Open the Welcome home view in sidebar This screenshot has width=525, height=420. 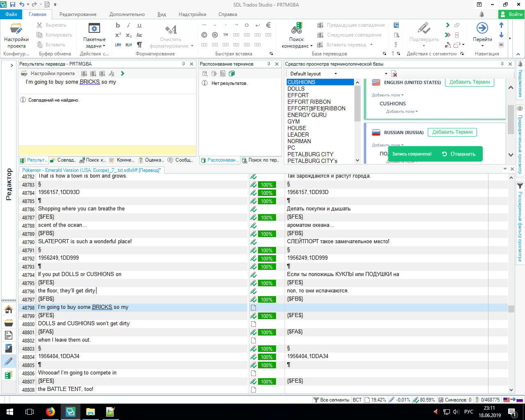9,309
